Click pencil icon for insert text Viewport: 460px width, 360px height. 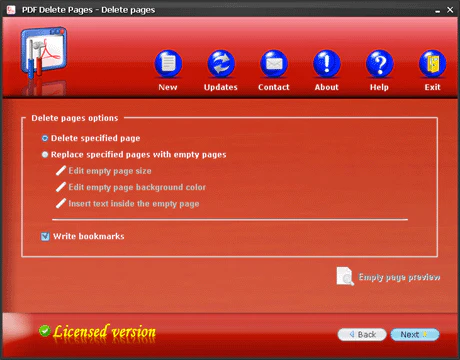click(61, 203)
